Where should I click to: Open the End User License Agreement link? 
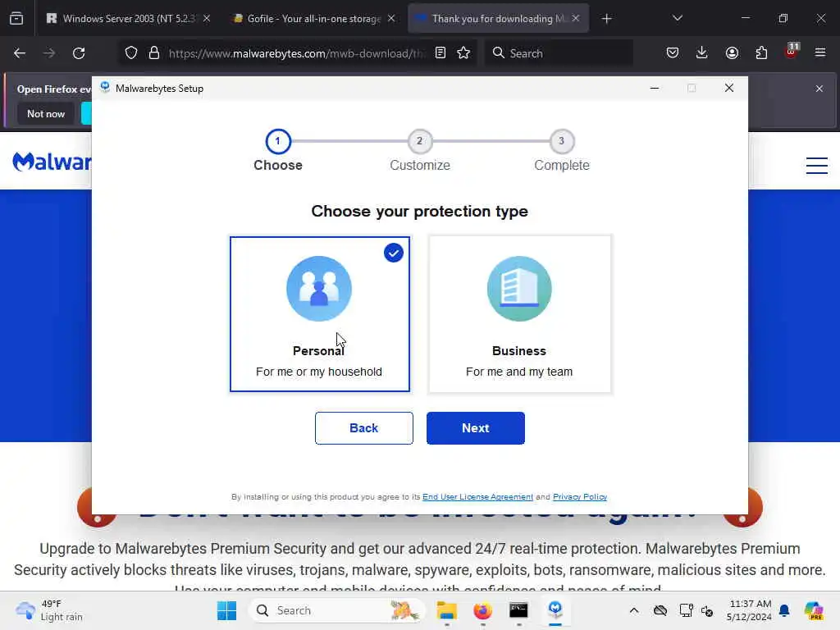click(x=477, y=496)
